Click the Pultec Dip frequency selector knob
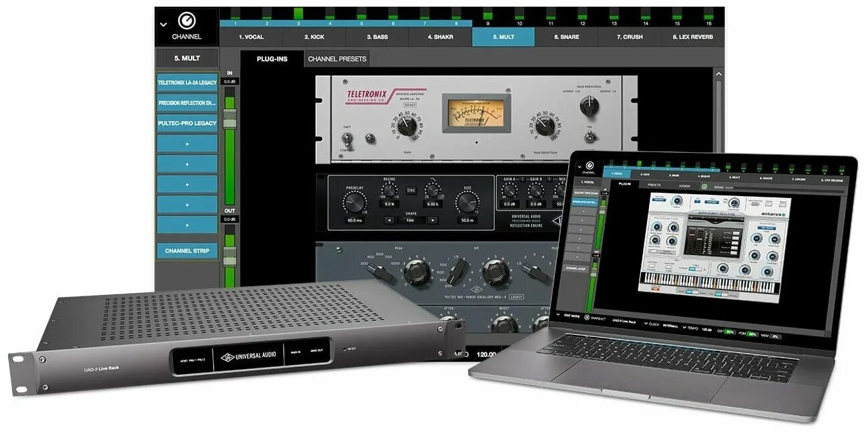Screen dimensions: 868x435 pos(459,270)
